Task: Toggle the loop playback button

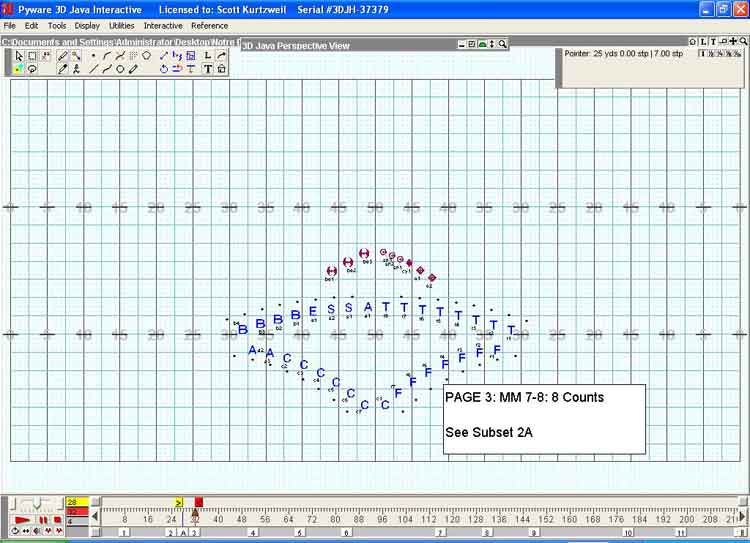Action: coord(15,531)
